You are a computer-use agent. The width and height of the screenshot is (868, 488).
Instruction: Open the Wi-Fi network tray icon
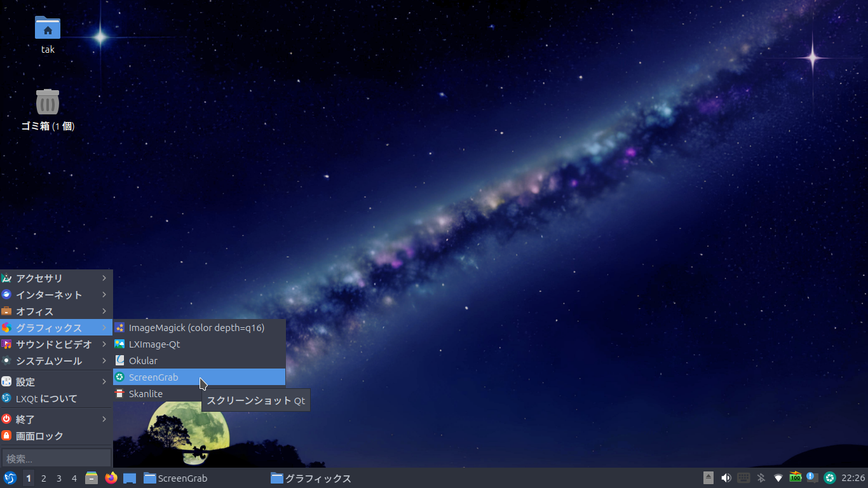pos(778,478)
